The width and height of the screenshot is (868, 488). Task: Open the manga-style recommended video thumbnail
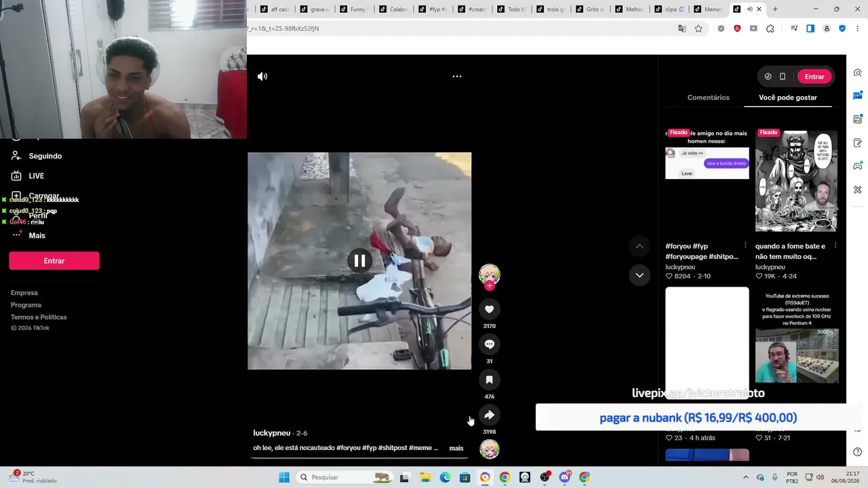click(x=797, y=182)
